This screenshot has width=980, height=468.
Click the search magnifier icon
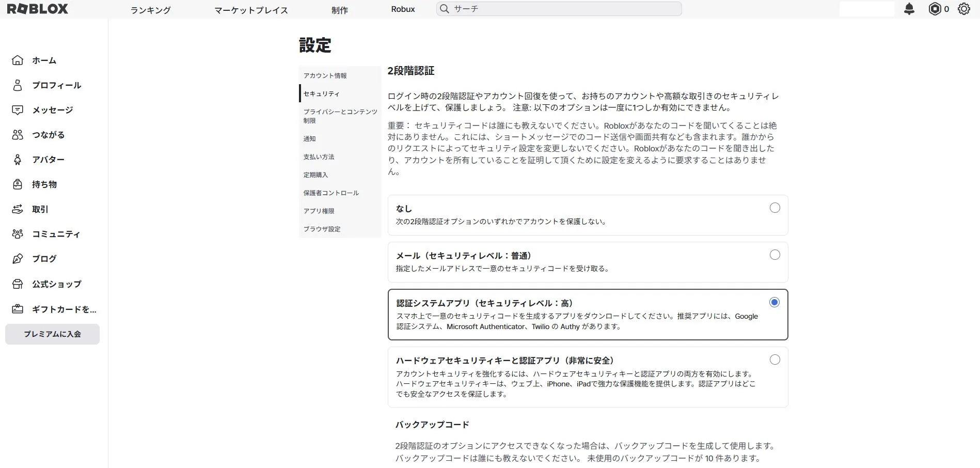(x=444, y=9)
